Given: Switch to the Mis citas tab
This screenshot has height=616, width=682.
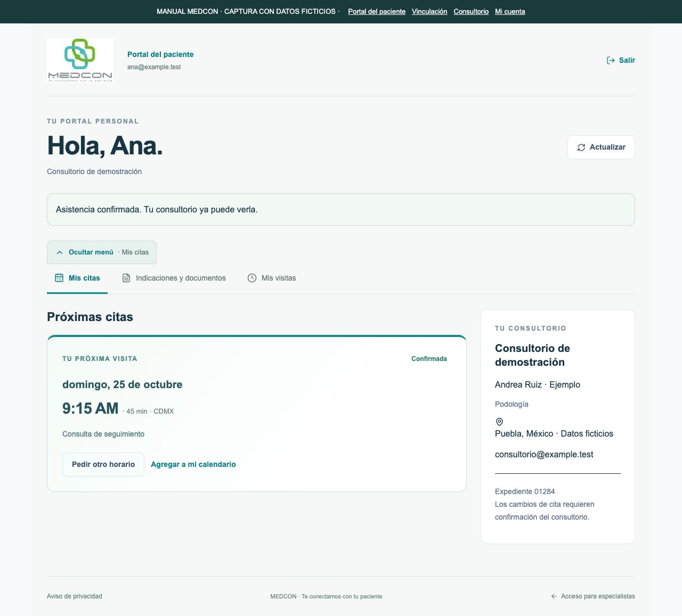Looking at the screenshot, I should click(77, 278).
